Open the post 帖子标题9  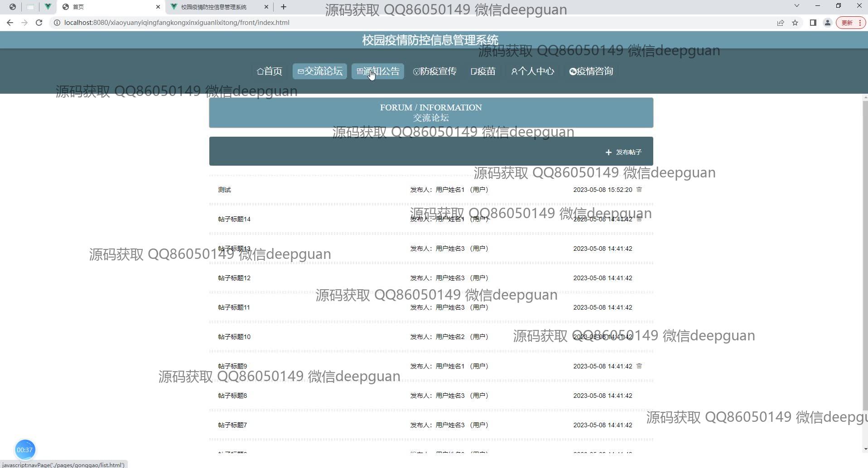point(232,367)
